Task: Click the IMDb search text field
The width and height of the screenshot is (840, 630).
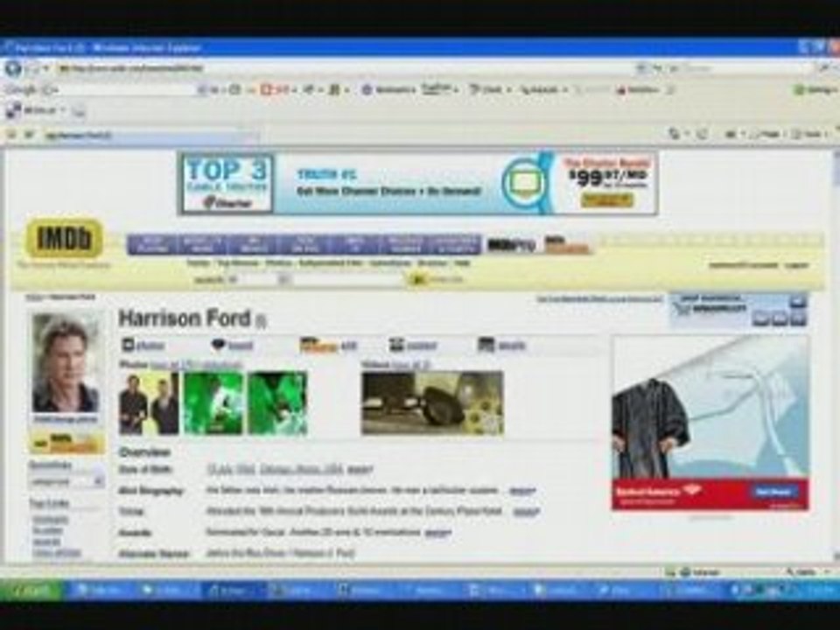Action: (x=348, y=279)
